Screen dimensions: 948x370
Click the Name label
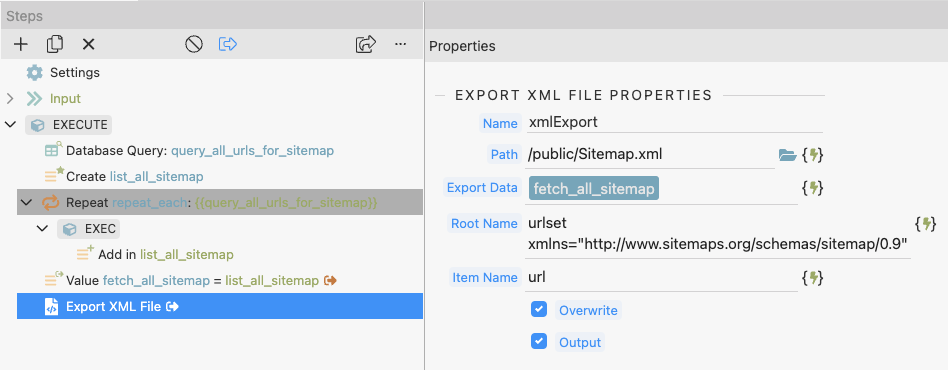click(x=500, y=123)
